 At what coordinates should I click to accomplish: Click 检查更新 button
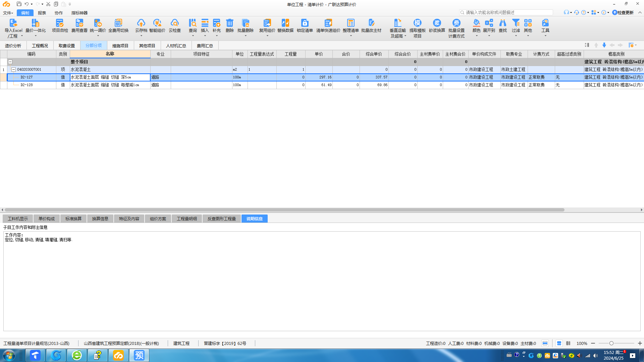pos(623,12)
